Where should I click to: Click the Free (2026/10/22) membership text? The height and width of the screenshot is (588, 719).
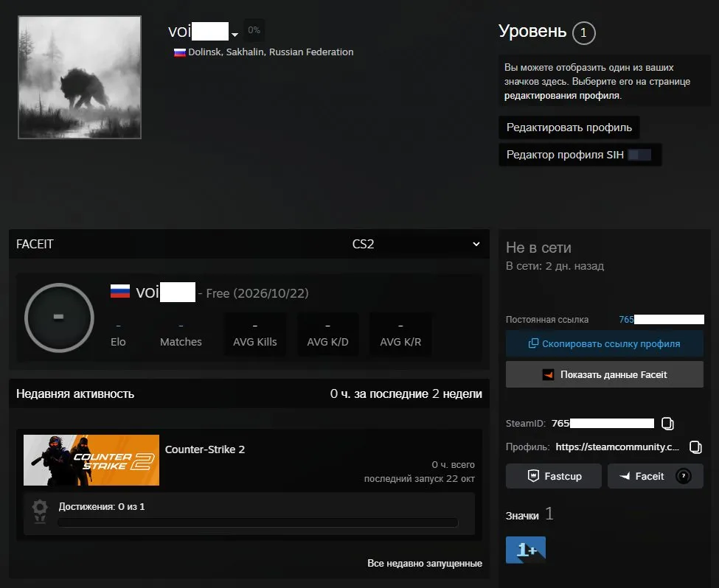click(x=257, y=293)
